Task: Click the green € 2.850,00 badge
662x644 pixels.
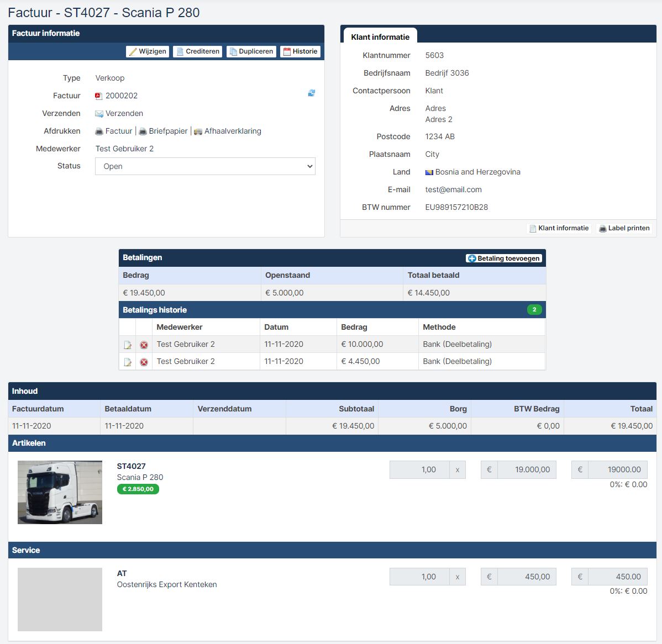Action: 138,489
